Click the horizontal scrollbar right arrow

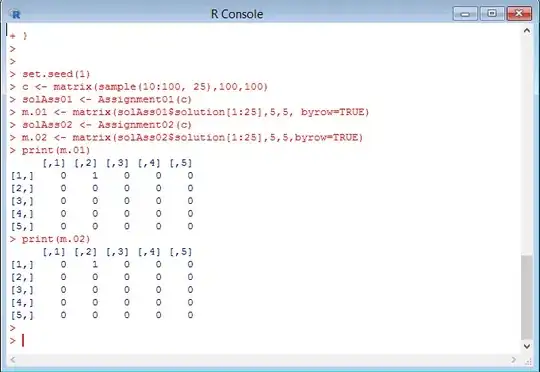[x=513, y=360]
